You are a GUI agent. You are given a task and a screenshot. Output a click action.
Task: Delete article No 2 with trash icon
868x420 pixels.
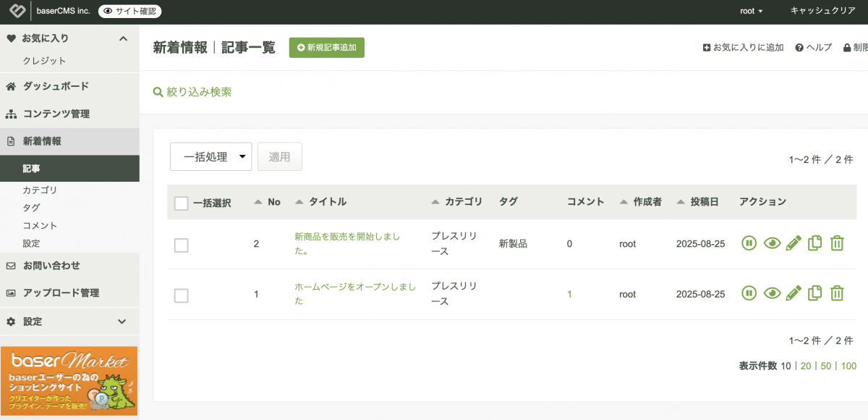[x=837, y=243]
